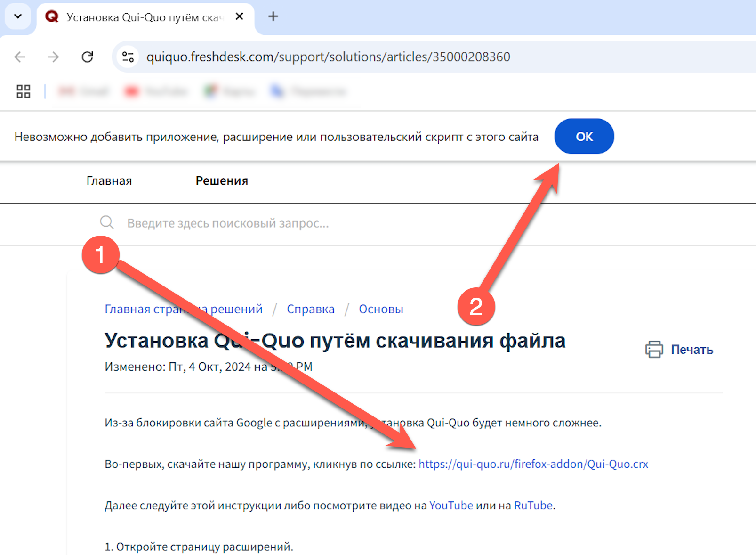Reload the current page
This screenshot has height=555, width=756.
88,57
